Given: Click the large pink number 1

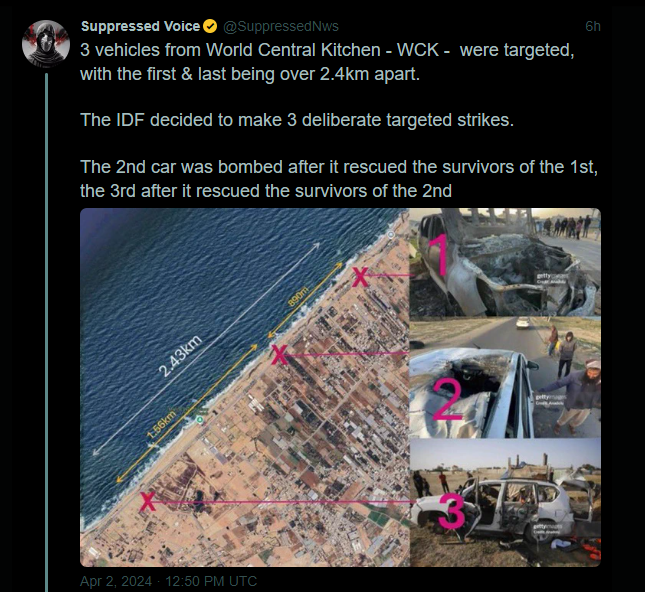Looking at the screenshot, I should click(x=439, y=255).
